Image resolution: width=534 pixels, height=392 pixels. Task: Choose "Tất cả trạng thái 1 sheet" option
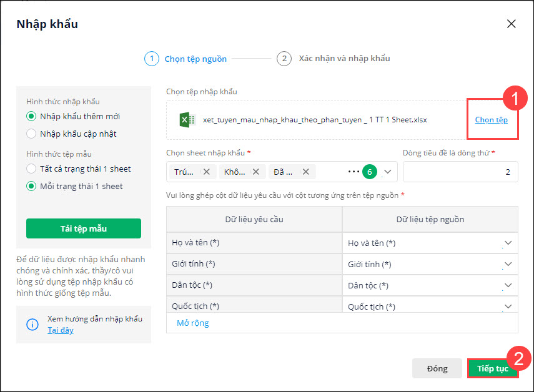(x=31, y=169)
